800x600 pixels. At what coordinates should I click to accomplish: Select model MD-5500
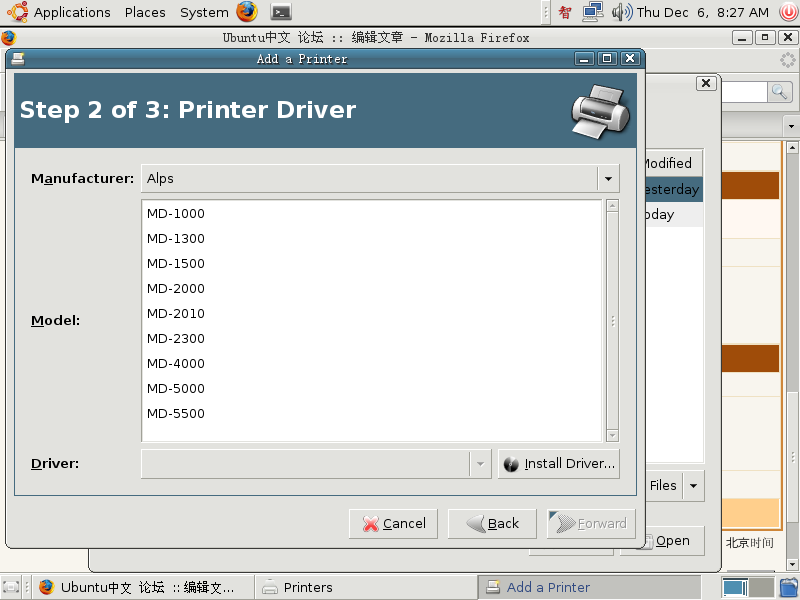371,413
